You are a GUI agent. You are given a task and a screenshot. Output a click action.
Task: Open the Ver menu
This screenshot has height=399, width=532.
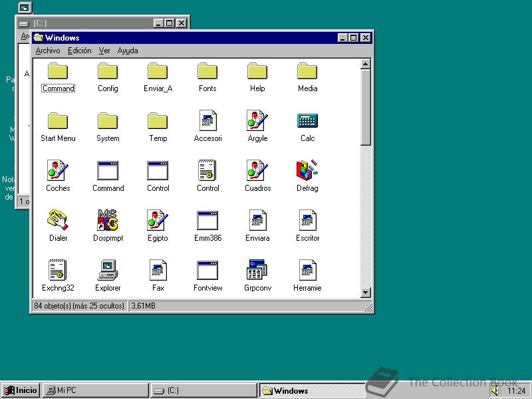tap(104, 51)
